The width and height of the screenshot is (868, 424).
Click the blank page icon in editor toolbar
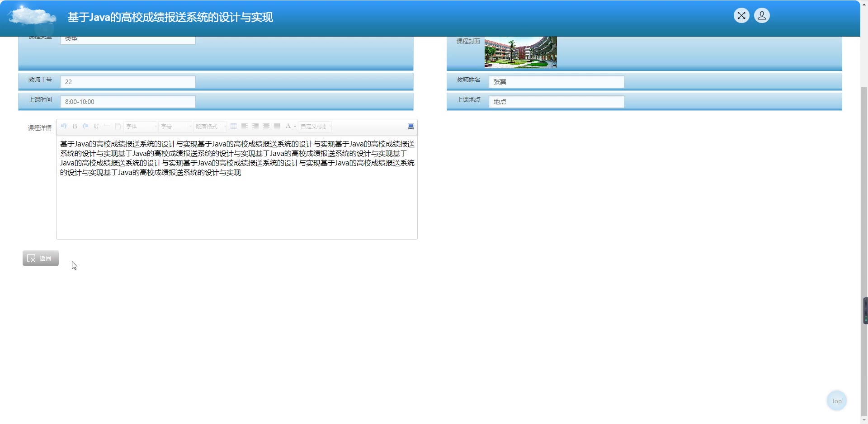pos(118,127)
